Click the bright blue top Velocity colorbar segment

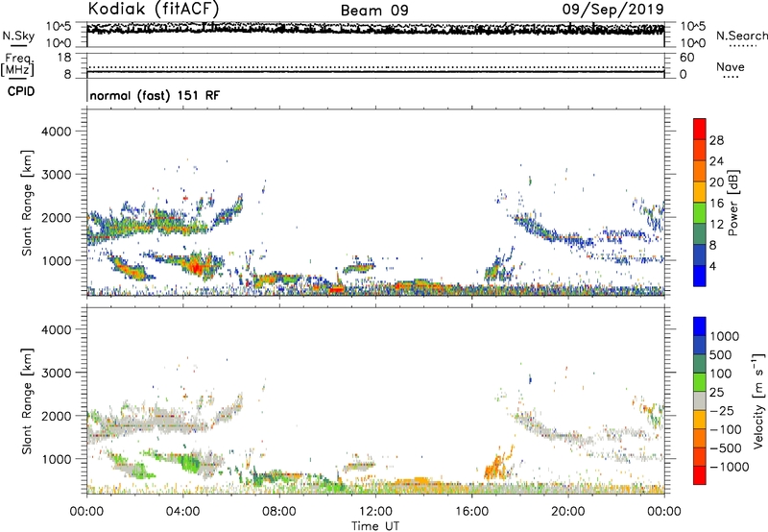[x=700, y=326]
